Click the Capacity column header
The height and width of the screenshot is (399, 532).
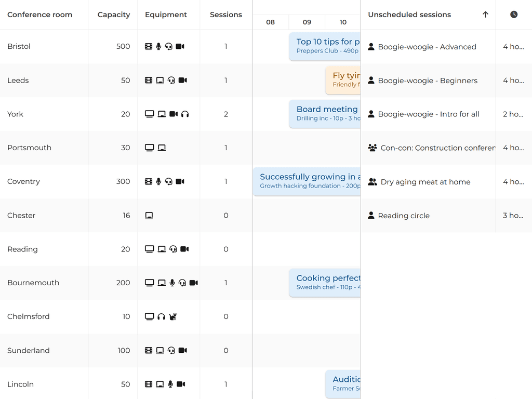pos(113,15)
